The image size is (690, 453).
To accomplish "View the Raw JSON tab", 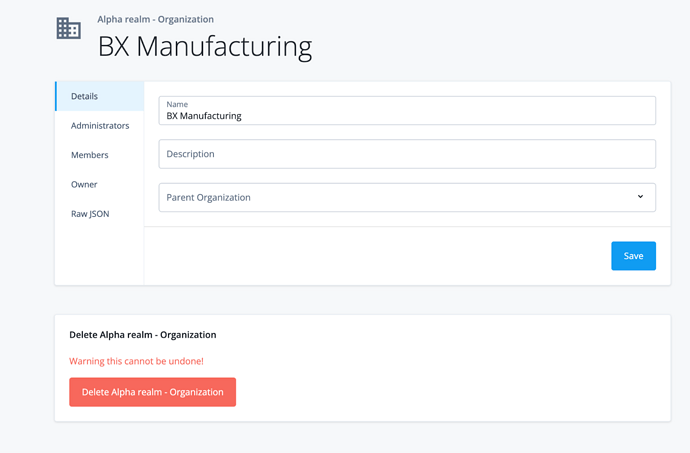I will coord(90,214).
